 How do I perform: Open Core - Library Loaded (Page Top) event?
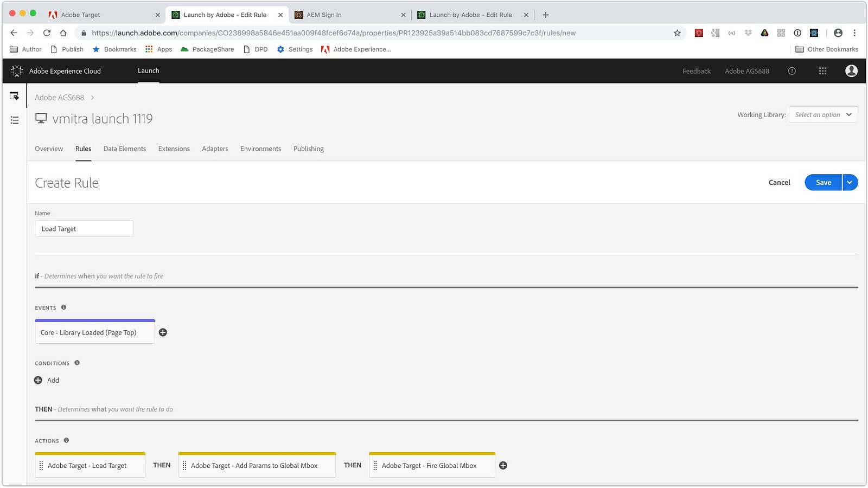click(95, 332)
